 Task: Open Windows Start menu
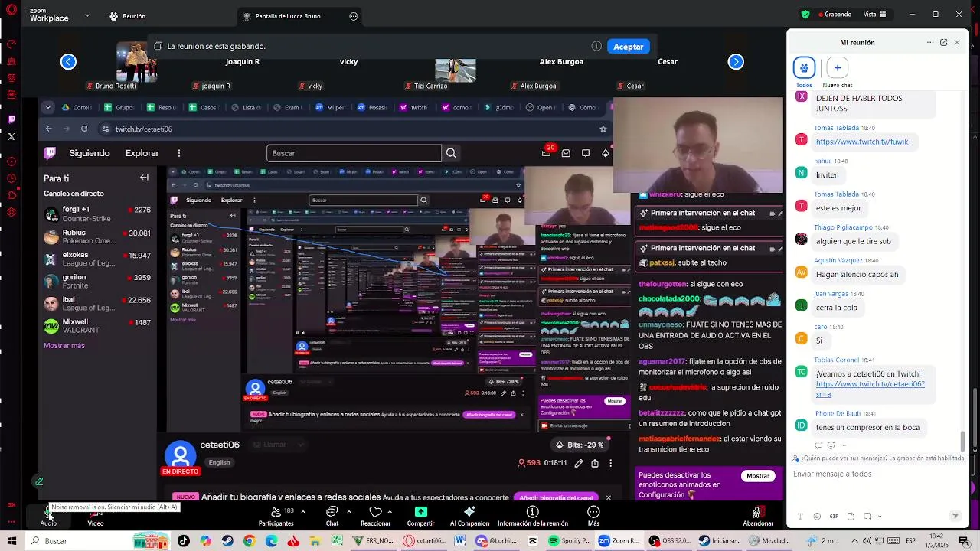(11, 540)
